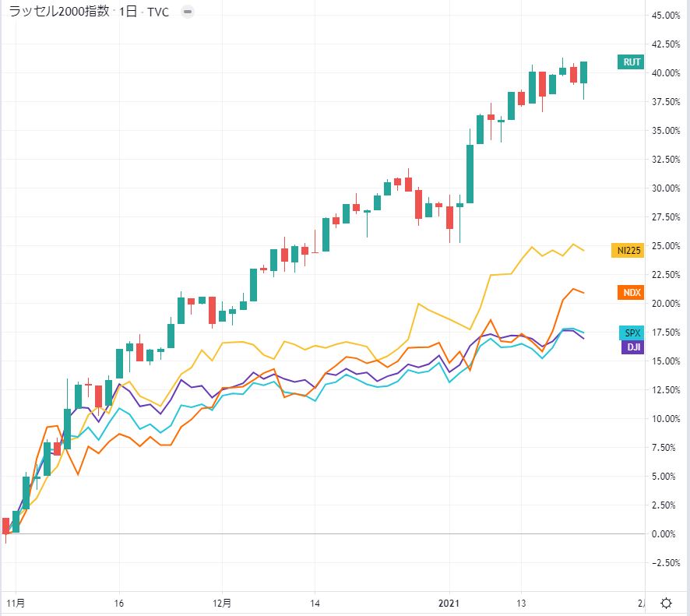
Task: Open chart settings gear icon
Action: pyautogui.click(x=667, y=604)
